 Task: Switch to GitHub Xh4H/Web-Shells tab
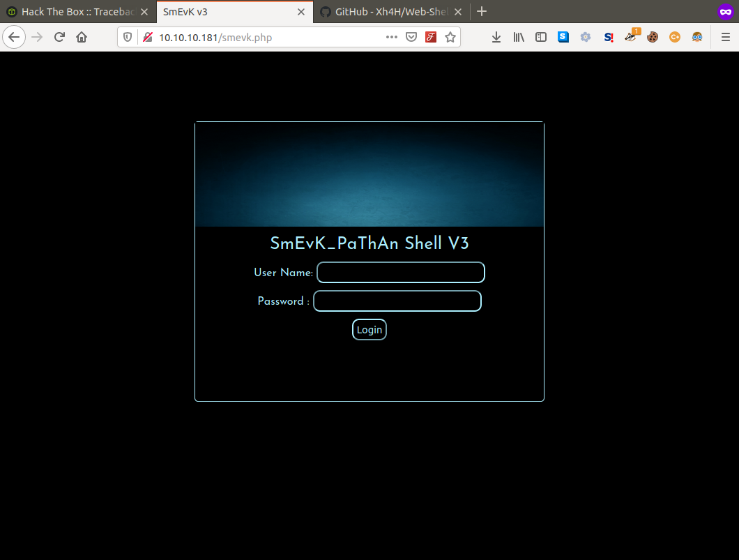[x=391, y=12]
